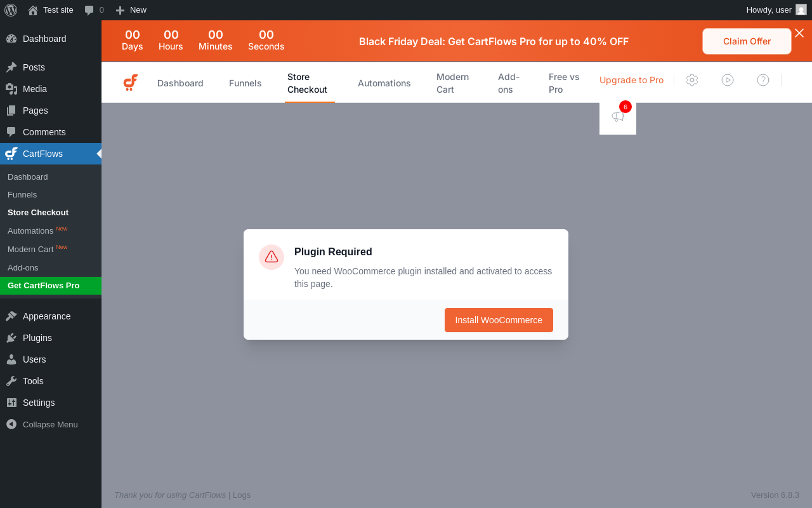Click Get CartFlows Pro in sidebar
The image size is (812, 508).
(51, 286)
